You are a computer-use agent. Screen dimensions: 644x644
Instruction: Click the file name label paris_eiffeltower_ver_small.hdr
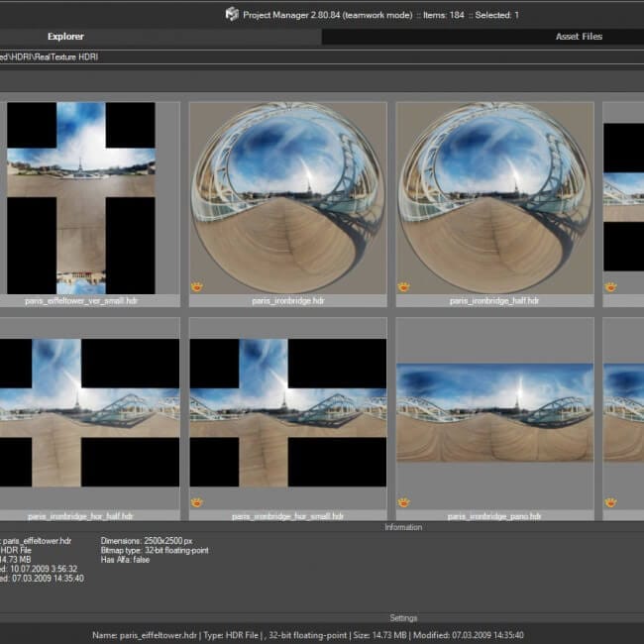click(81, 300)
